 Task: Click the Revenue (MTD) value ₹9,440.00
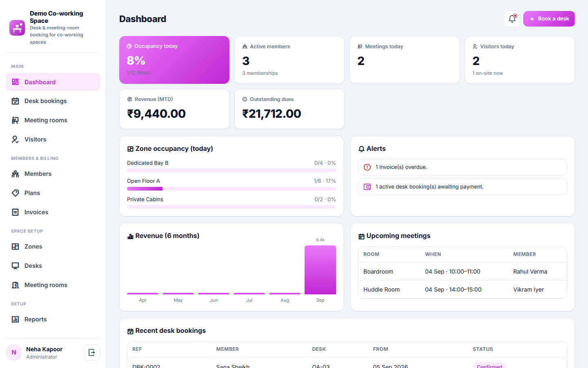click(156, 114)
